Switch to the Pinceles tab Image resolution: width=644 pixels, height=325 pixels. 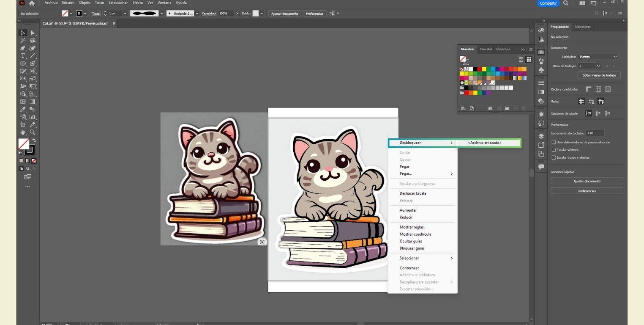click(486, 49)
